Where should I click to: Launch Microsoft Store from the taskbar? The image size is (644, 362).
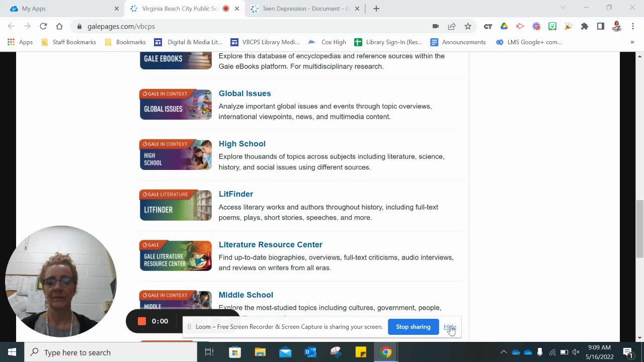(235, 352)
